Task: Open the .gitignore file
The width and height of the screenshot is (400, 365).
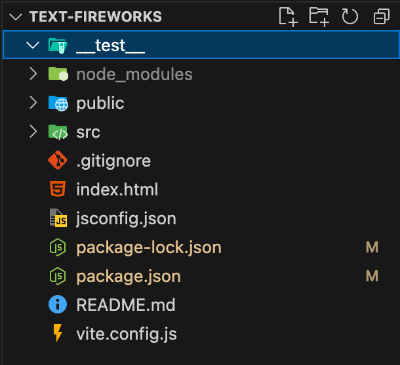Action: click(x=113, y=161)
